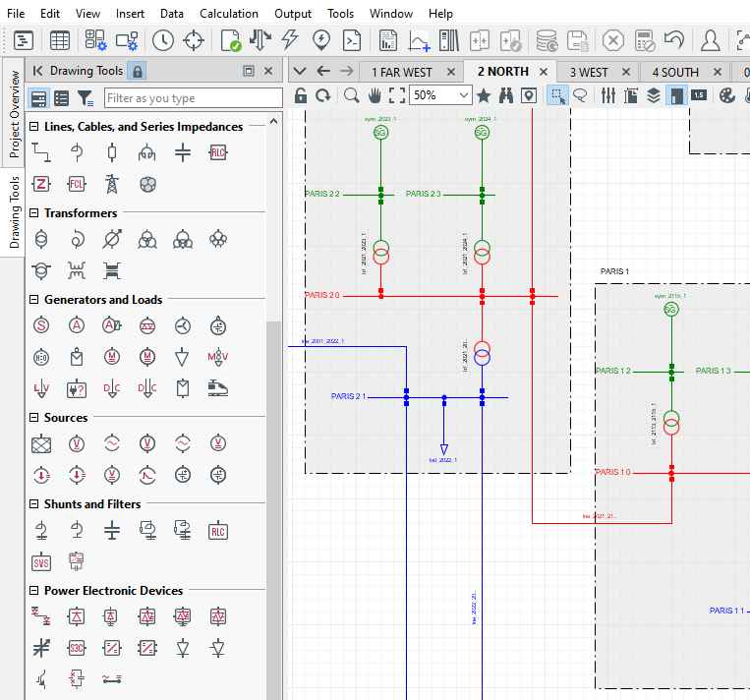The image size is (750, 700).
Task: Toggle the Drawing Tools panel lock
Action: [138, 71]
